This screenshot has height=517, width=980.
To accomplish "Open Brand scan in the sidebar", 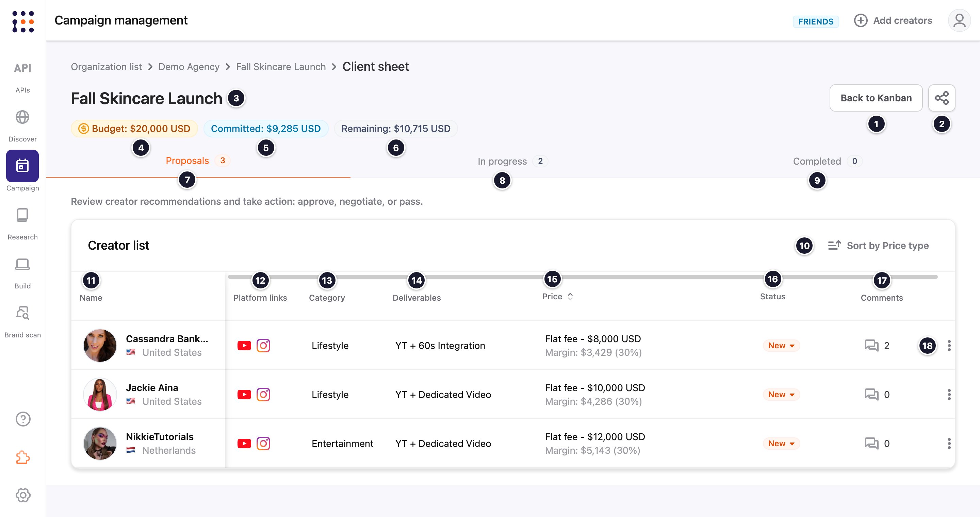I will click(22, 322).
